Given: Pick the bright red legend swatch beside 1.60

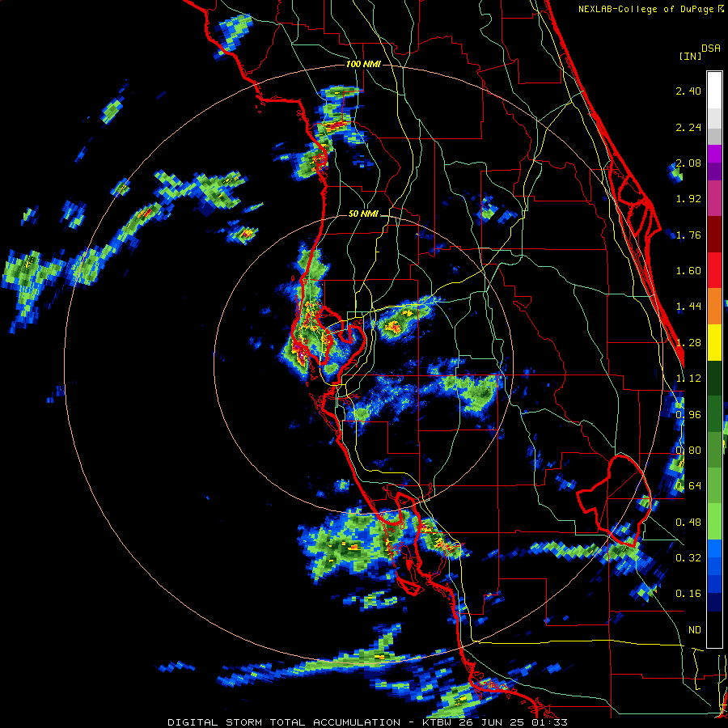Looking at the screenshot, I should pyautogui.click(x=714, y=270).
